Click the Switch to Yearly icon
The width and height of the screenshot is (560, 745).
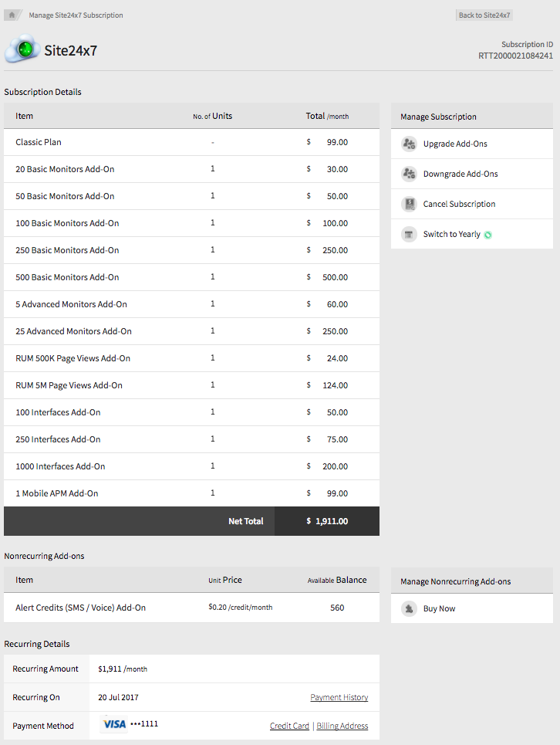coord(409,234)
